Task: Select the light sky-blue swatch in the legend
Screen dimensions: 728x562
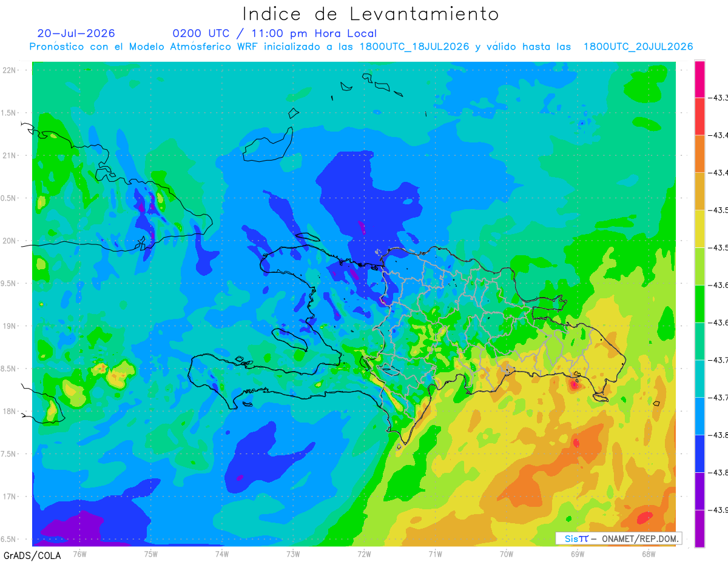Action: tap(699, 416)
